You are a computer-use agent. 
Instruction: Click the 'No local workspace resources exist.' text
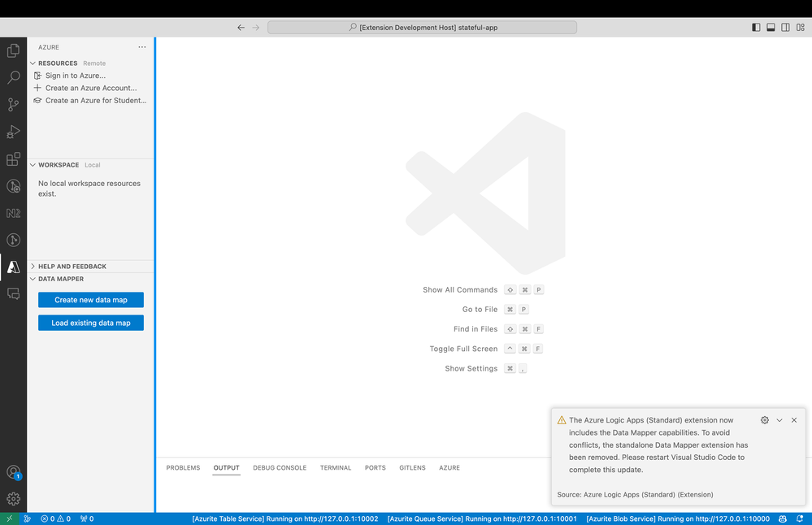tap(89, 189)
